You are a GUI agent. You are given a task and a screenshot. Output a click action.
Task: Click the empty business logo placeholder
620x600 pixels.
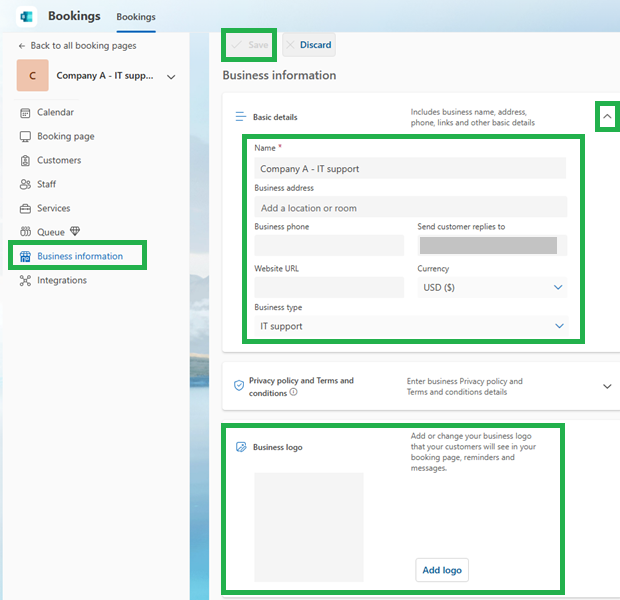click(308, 527)
